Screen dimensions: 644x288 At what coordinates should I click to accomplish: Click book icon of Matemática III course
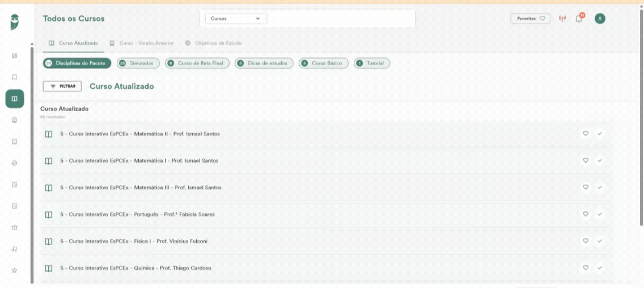pos(48,188)
